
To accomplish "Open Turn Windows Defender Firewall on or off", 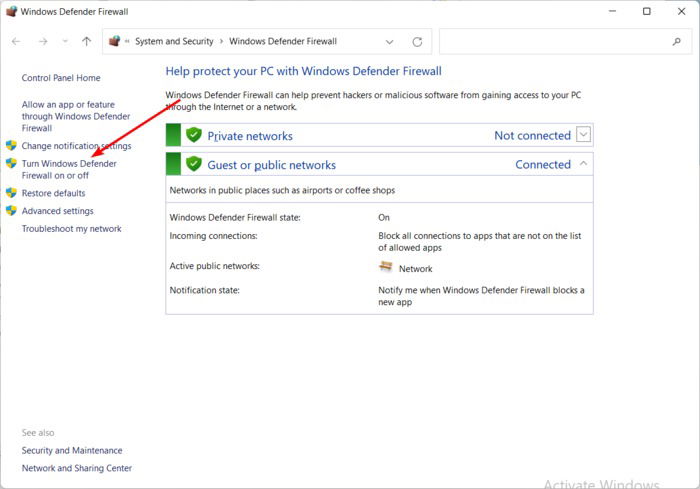I will point(69,169).
